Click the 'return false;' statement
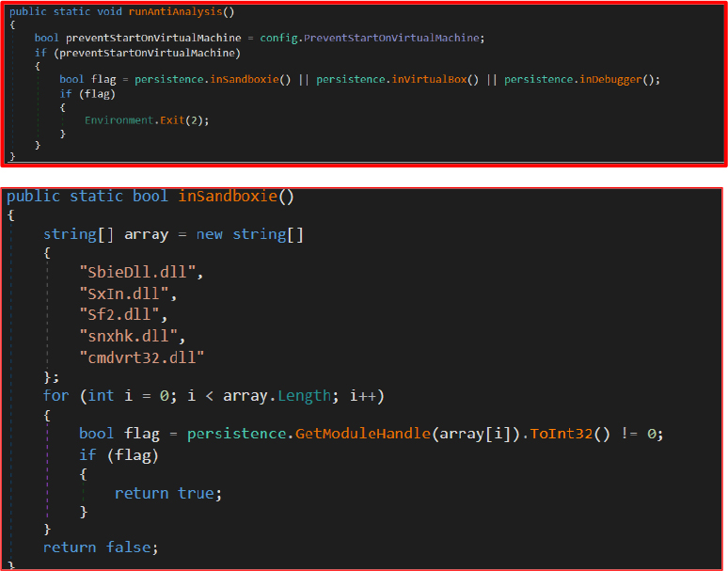Viewport: 728px width, 571px height. 101,547
